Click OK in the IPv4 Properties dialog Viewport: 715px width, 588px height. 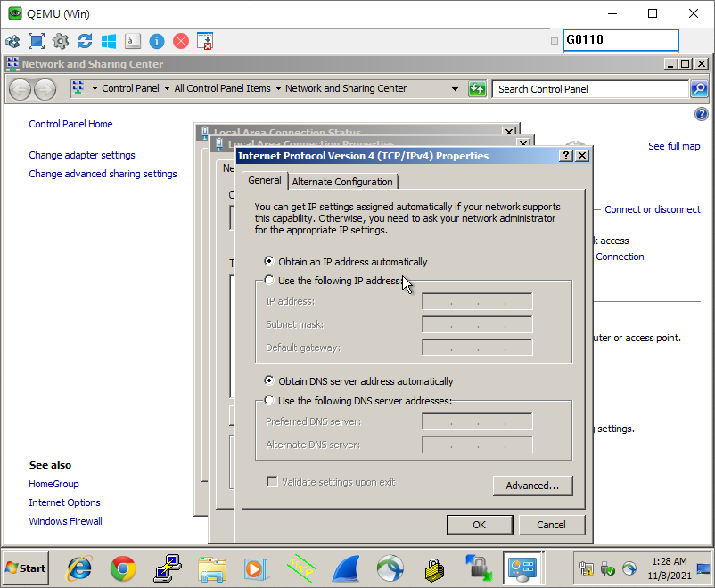[x=479, y=525]
